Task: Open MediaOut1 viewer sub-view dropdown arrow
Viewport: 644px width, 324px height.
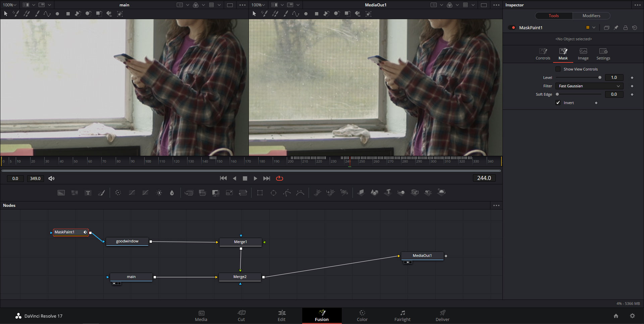Action: [x=298, y=5]
